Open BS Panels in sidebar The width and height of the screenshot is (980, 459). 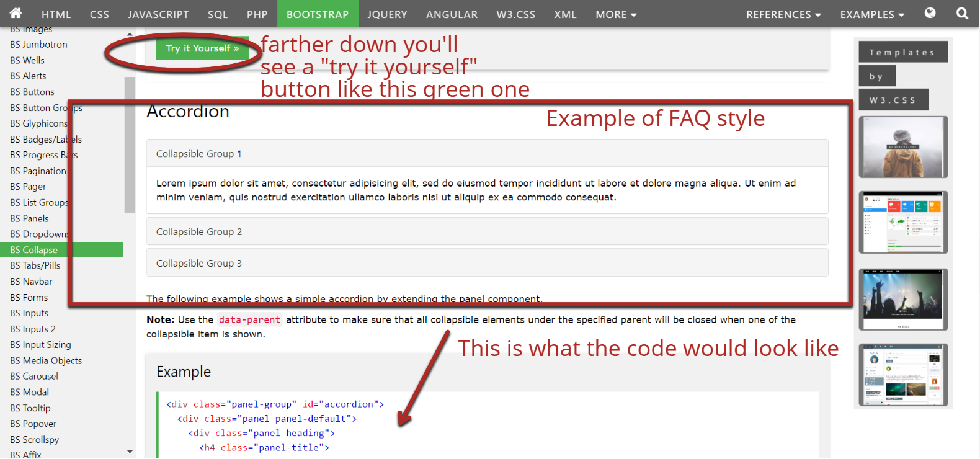pyautogui.click(x=29, y=218)
